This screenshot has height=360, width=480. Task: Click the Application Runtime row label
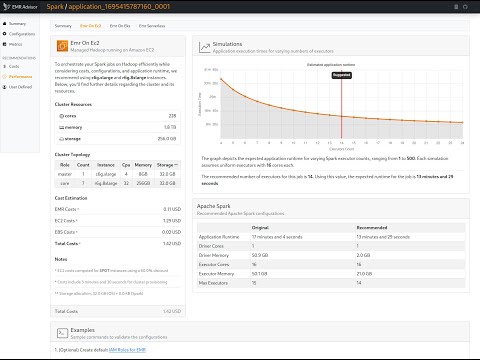coord(219,237)
